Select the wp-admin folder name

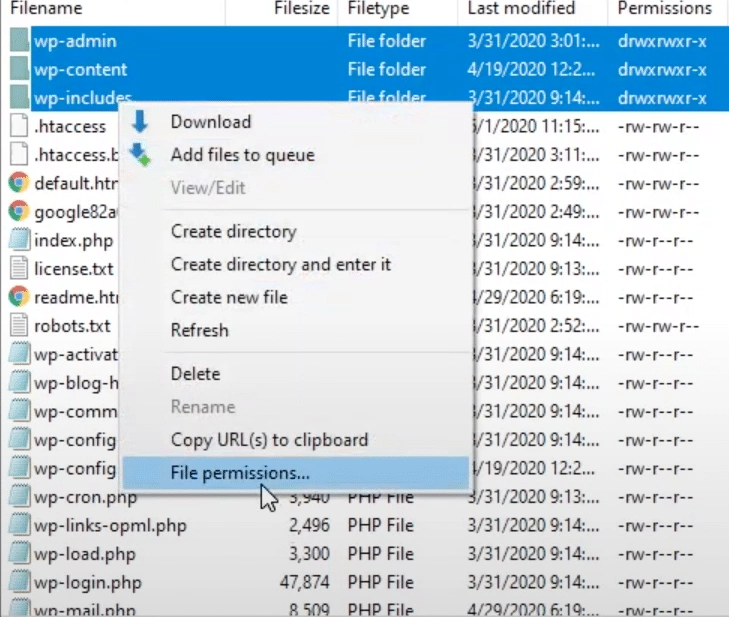tap(75, 41)
